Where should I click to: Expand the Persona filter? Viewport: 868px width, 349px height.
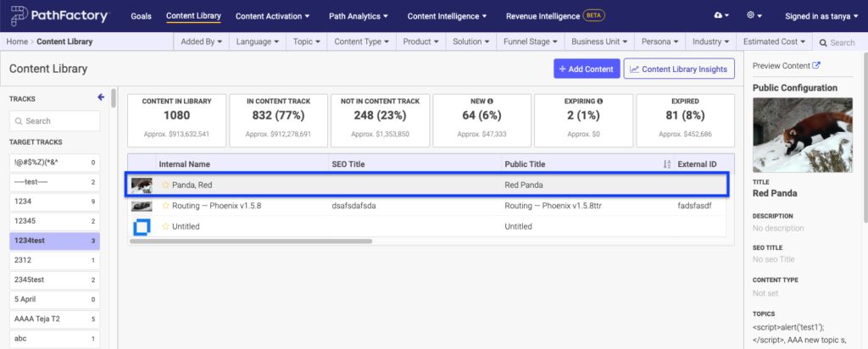click(659, 42)
